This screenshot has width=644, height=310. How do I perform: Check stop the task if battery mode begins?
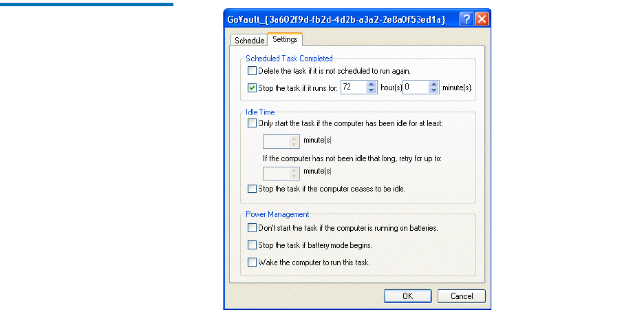(x=252, y=245)
